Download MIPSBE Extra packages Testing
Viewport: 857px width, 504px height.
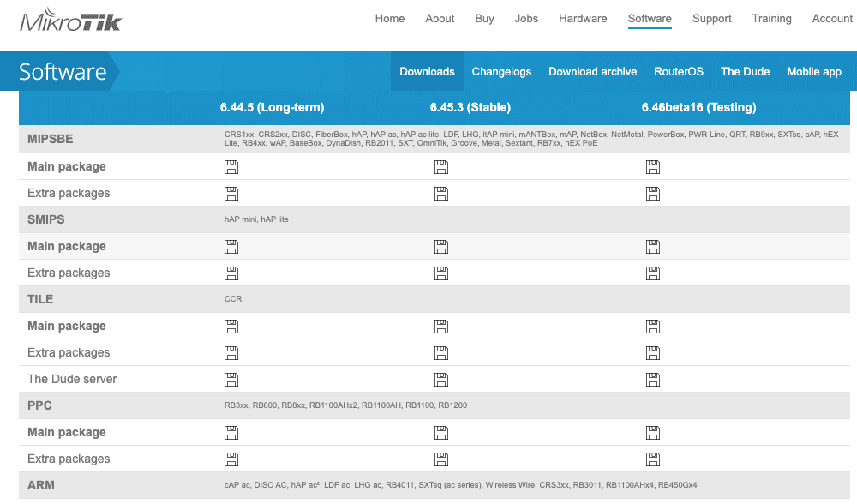pyautogui.click(x=652, y=194)
